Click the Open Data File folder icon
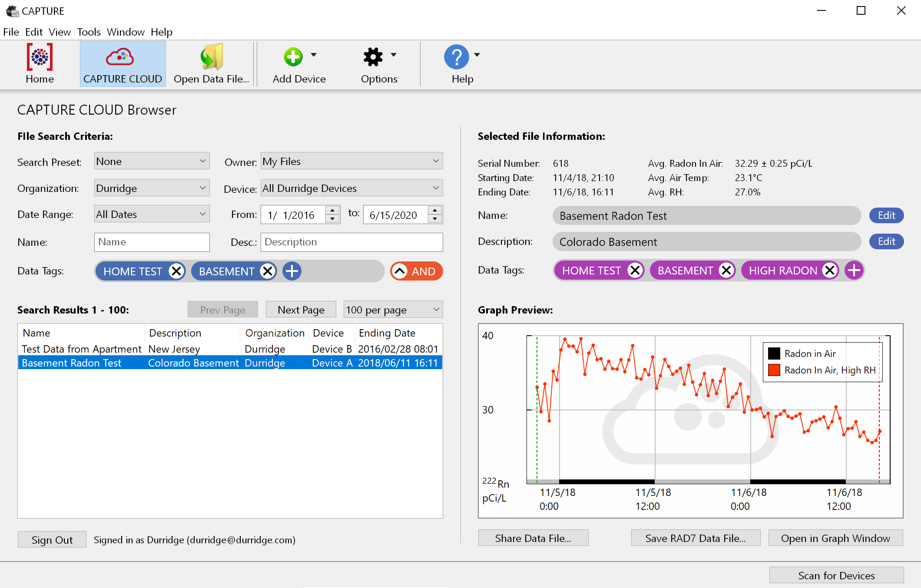 [212, 57]
